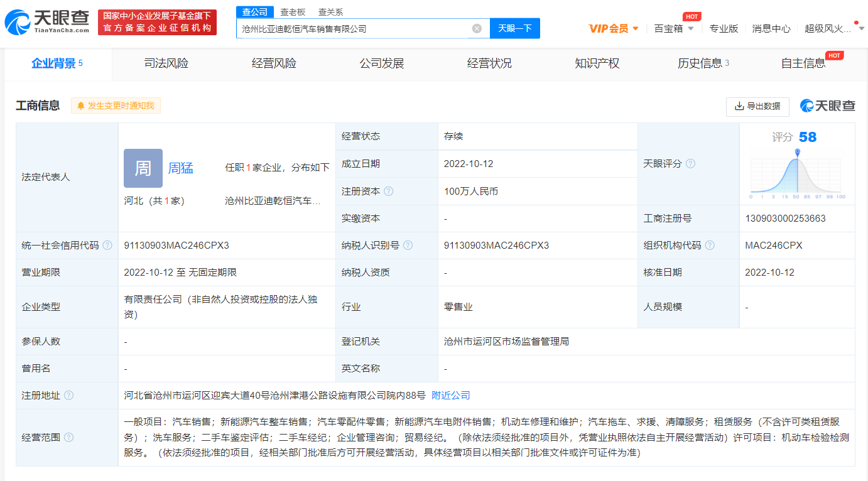The image size is (868, 481).
Task: Click the 天眼查 logo at top left
Action: click(48, 22)
